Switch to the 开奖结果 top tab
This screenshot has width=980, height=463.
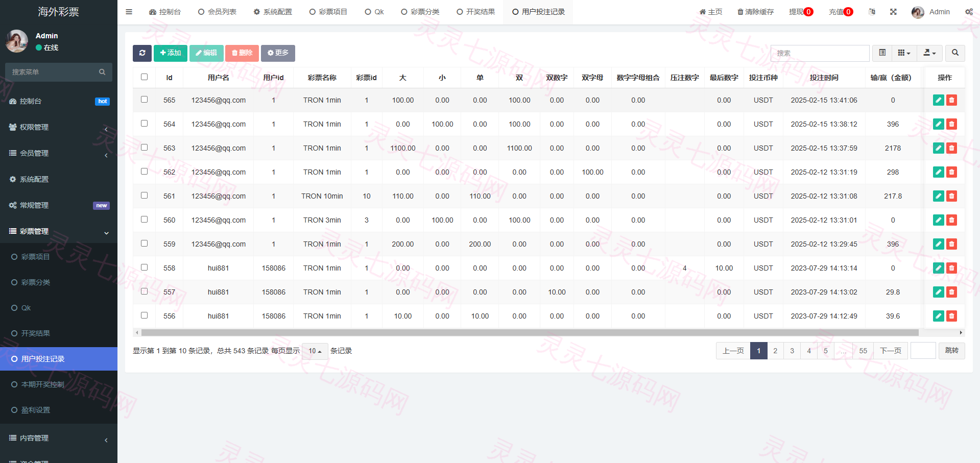click(476, 12)
